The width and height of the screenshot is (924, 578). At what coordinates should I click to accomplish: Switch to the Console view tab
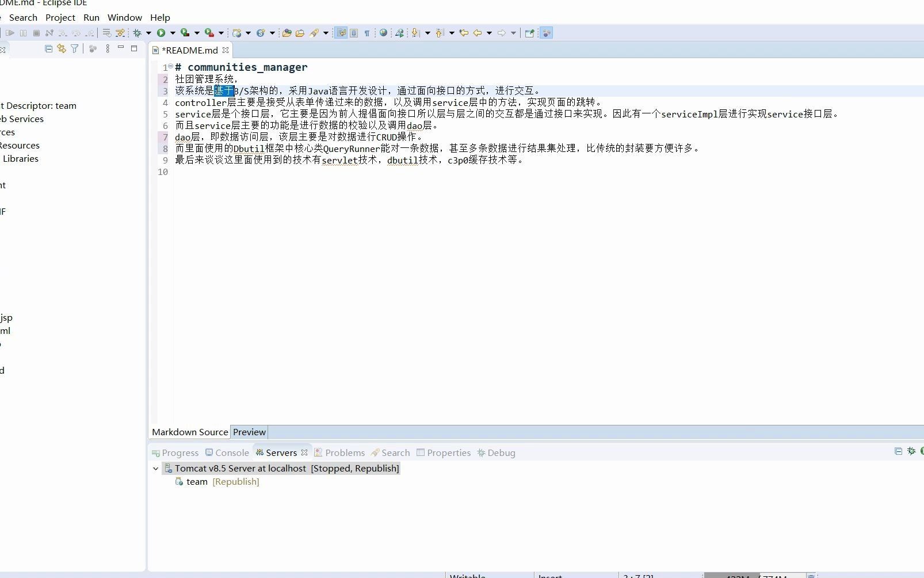(x=232, y=453)
